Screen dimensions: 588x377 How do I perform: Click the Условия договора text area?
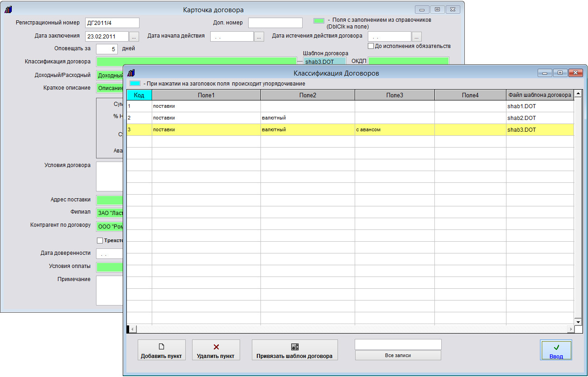[x=110, y=177]
